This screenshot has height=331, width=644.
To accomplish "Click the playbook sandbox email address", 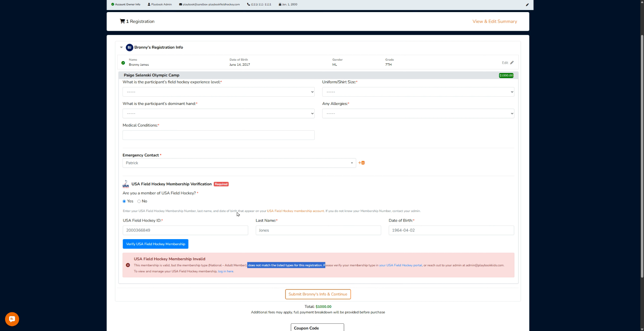I will pyautogui.click(x=211, y=4).
